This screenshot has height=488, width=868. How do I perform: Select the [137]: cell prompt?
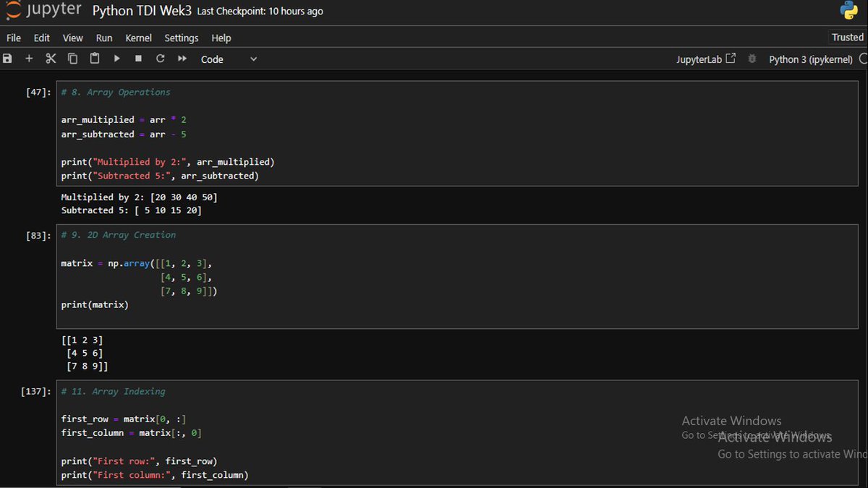[35, 392]
